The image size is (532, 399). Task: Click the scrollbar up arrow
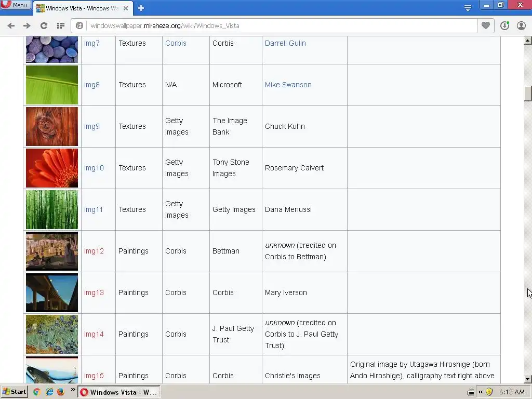click(528, 41)
